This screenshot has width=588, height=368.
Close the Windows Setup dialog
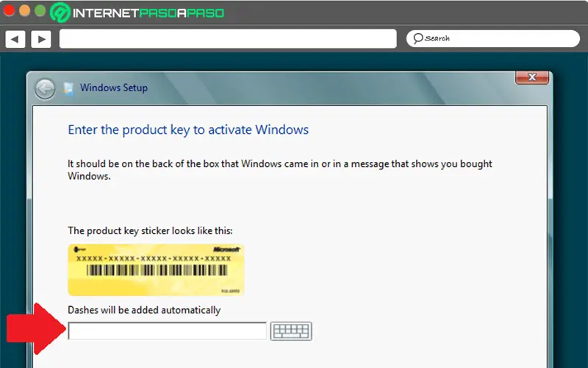[x=531, y=77]
